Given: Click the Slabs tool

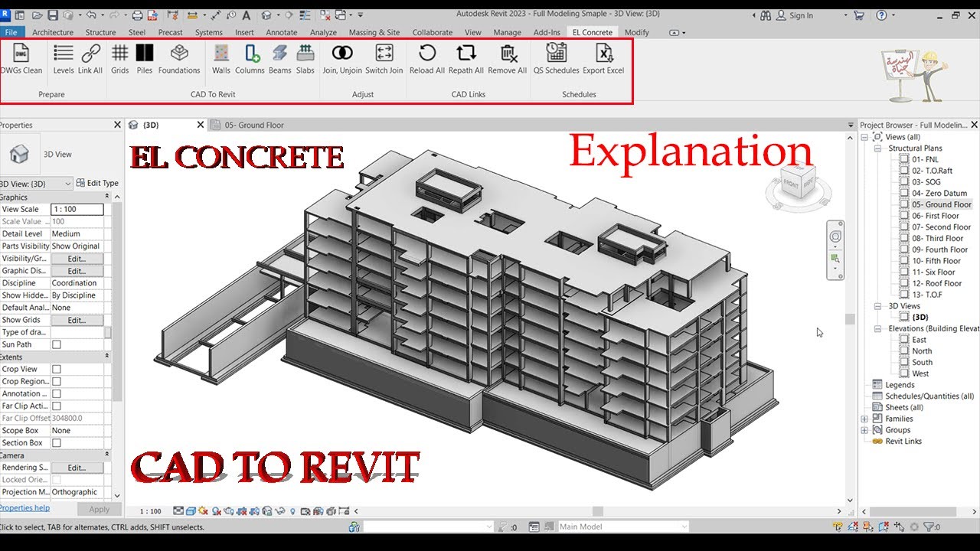Looking at the screenshot, I should point(305,59).
